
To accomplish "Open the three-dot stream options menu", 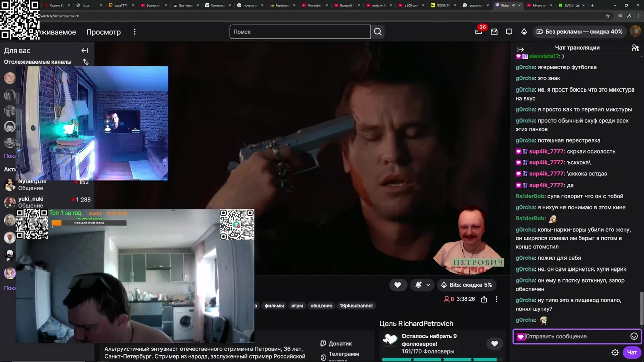I will [x=496, y=299].
